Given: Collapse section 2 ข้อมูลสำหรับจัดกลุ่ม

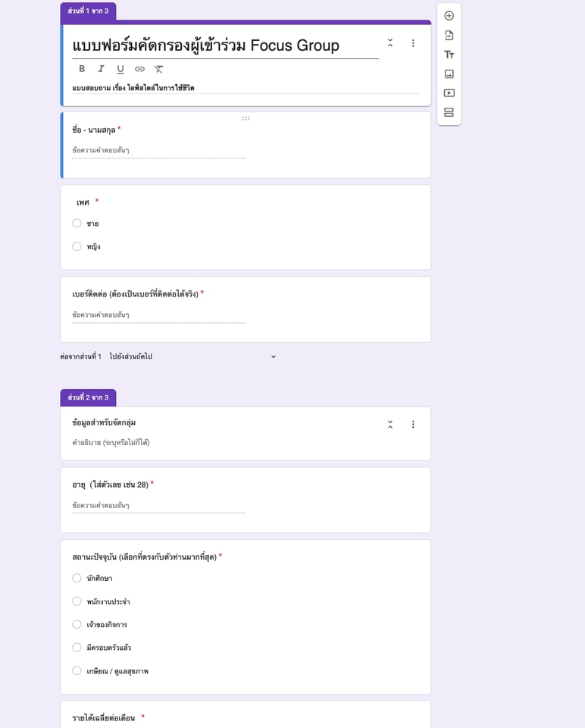Looking at the screenshot, I should pyautogui.click(x=390, y=425).
